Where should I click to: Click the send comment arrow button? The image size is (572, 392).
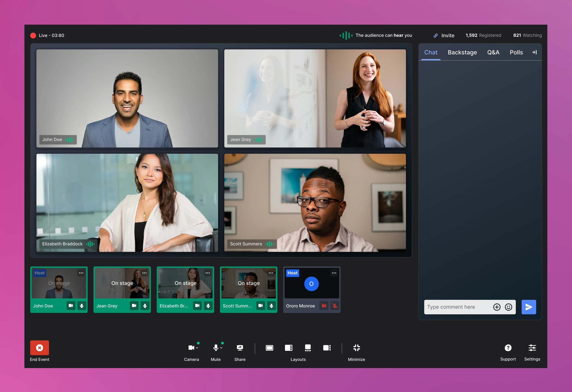[529, 307]
